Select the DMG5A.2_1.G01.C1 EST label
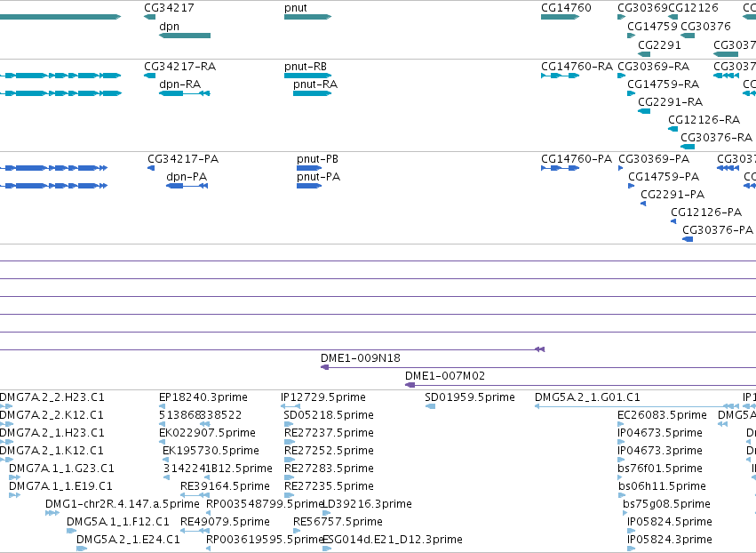 [587, 397]
